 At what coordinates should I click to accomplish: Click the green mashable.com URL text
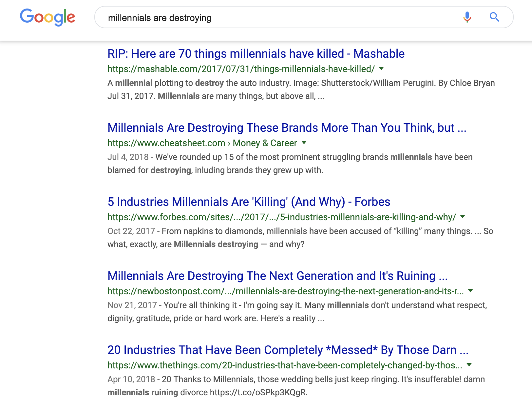[241, 69]
